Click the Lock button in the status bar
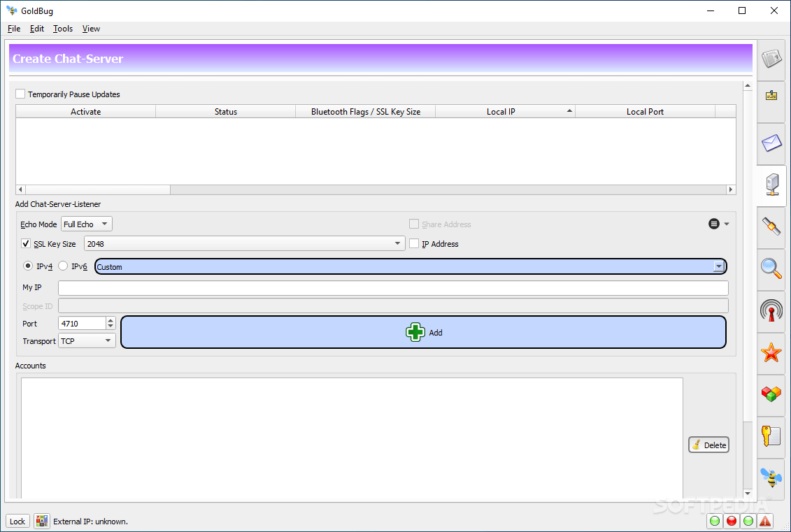791x532 pixels. point(17,521)
